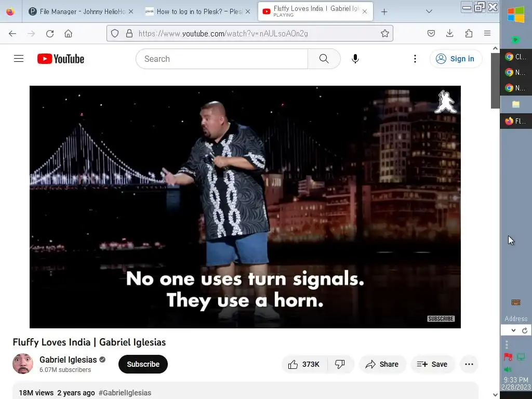Screen dimensions: 532x399
Task: Subscribe to Gabriel Iglesias channel
Action: 143,364
